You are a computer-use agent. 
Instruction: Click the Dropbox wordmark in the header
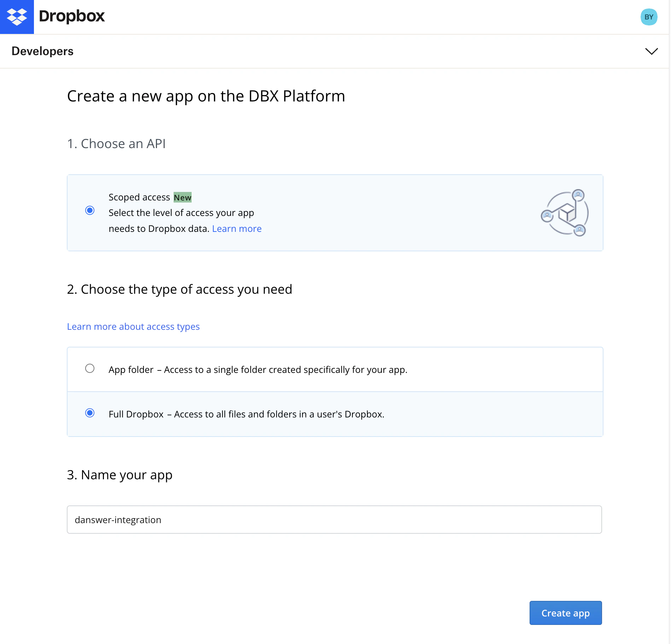[71, 16]
